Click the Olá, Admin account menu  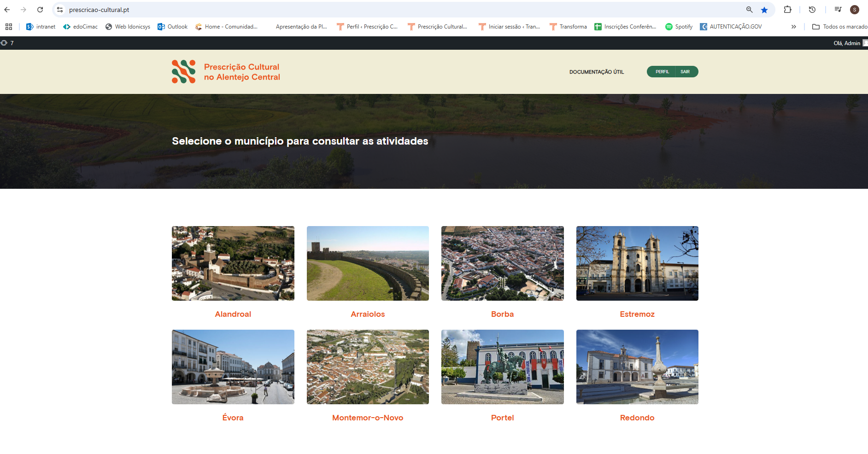pyautogui.click(x=847, y=43)
